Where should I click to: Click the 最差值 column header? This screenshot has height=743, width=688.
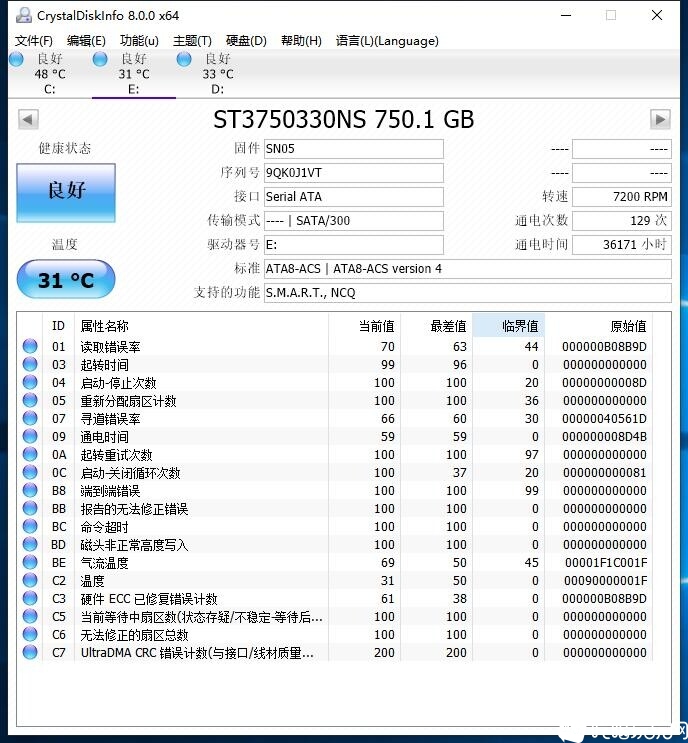(x=436, y=326)
